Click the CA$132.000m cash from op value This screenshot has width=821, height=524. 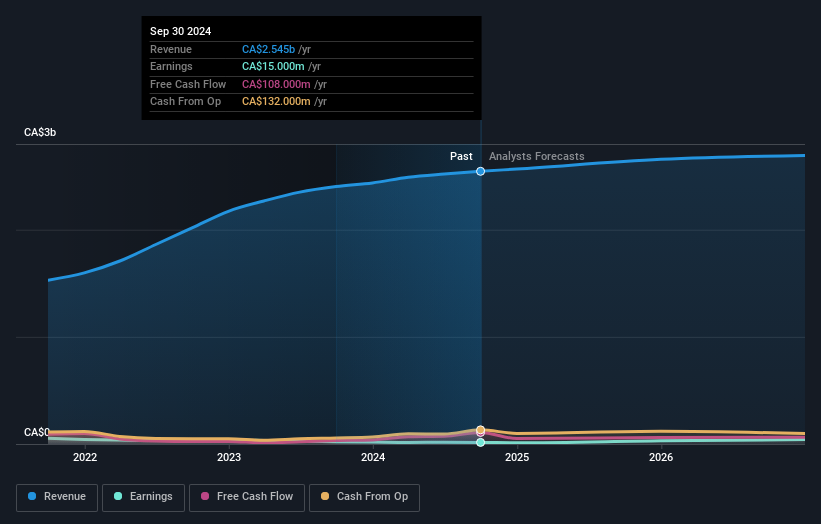tap(276, 102)
